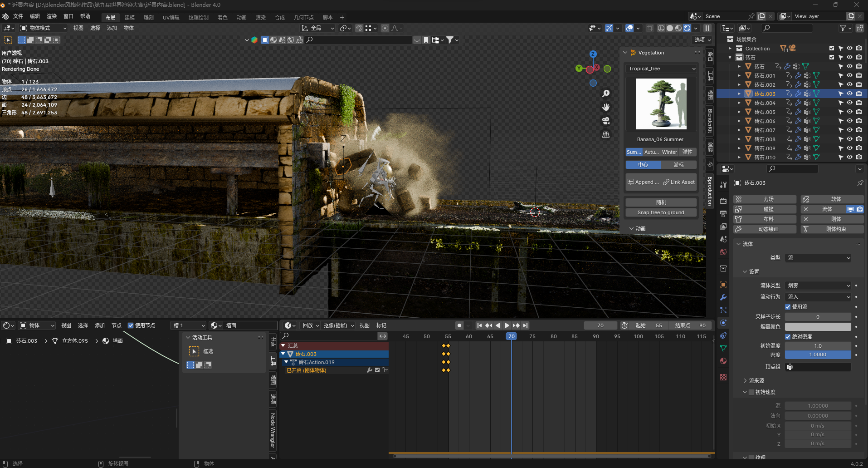Disable render visibility for 砖石.006

pos(858,121)
